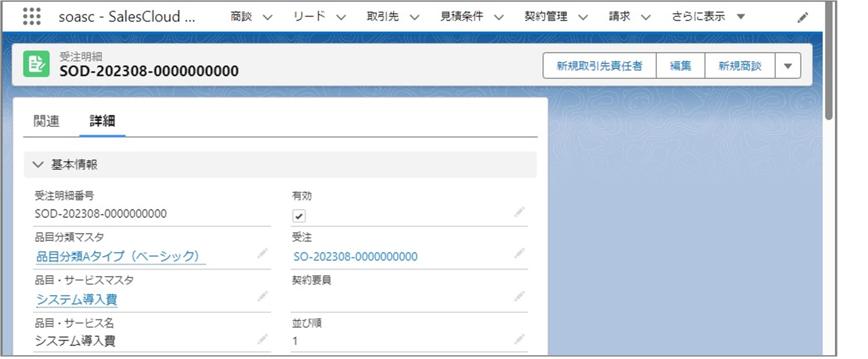868x359 pixels.
Task: Toggle the 有効 checkbox
Action: (x=299, y=216)
